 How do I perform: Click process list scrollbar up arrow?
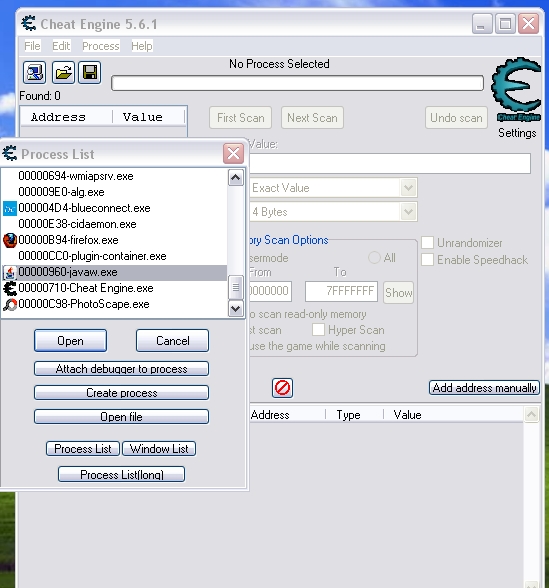tap(236, 177)
